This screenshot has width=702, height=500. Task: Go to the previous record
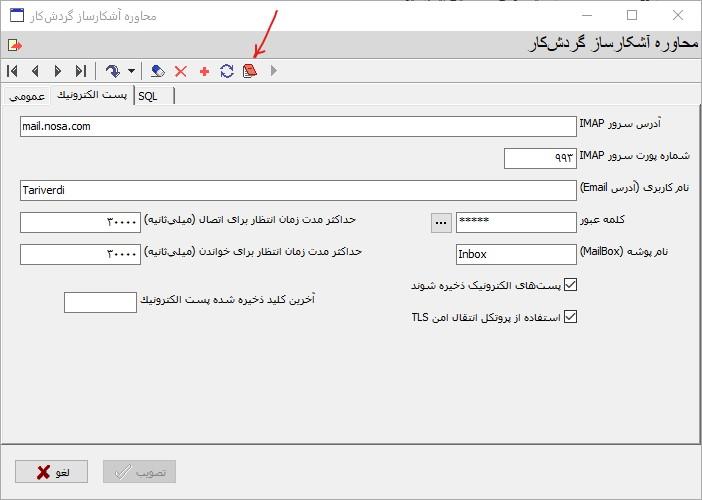(x=35, y=71)
